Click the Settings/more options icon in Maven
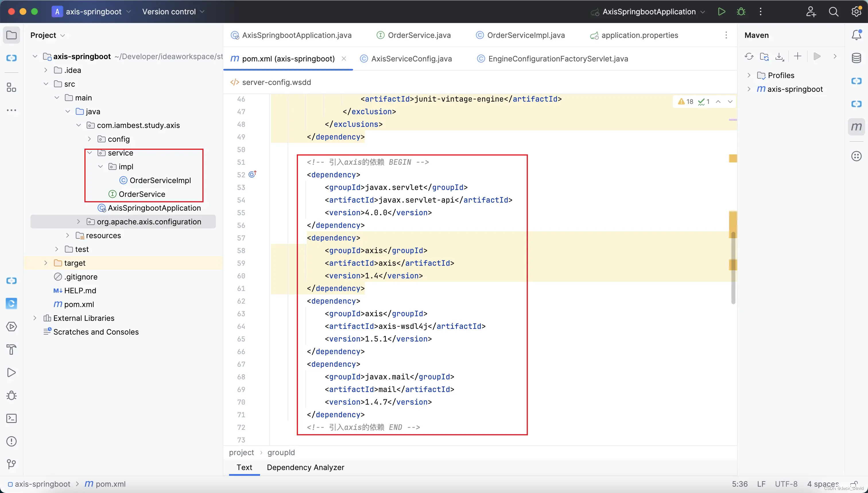This screenshot has height=493, width=868. 835,56
